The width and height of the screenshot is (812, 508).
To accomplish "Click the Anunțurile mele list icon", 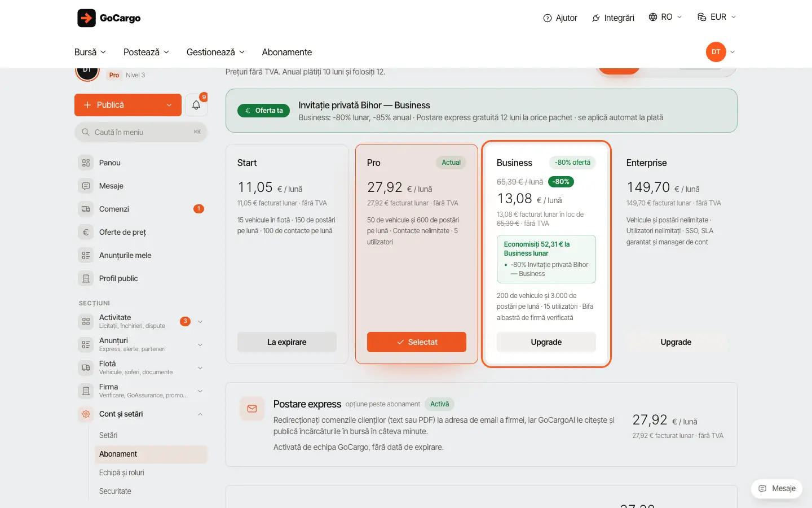I will [x=86, y=255].
